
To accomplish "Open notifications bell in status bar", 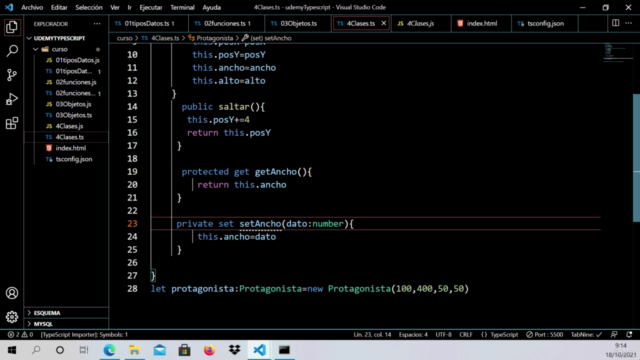I will click(629, 335).
